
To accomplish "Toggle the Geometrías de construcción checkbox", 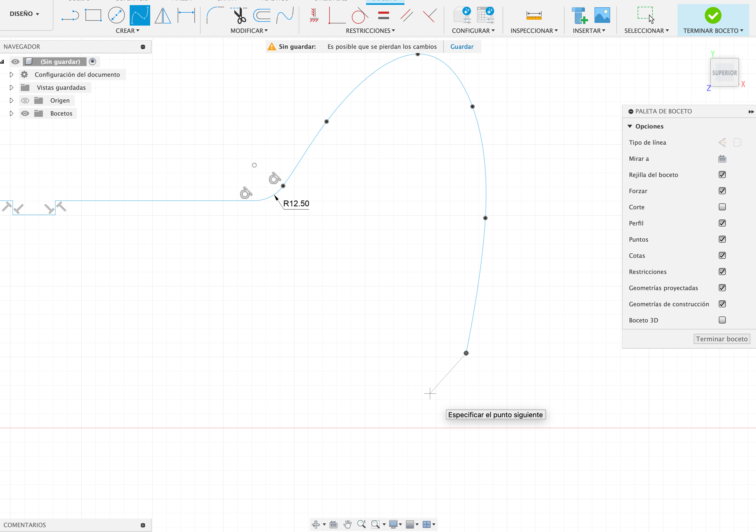I will [722, 304].
